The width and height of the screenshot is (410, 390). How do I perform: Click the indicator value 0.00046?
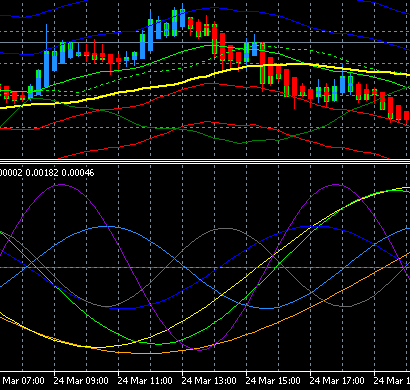coord(78,173)
